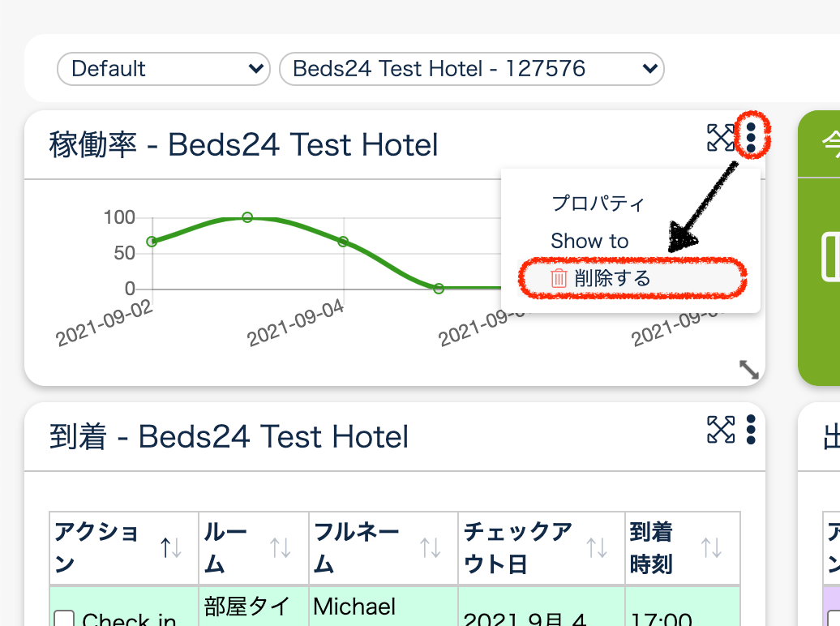
Task: Click the 到着 - Beds24 Test Hotel widget title
Action: pos(229,437)
